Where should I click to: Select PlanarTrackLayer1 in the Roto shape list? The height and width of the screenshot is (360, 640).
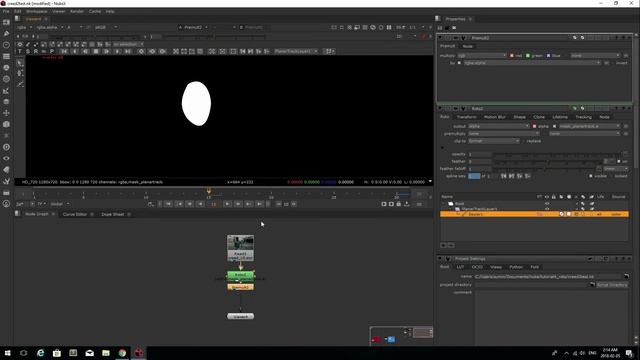click(479, 209)
